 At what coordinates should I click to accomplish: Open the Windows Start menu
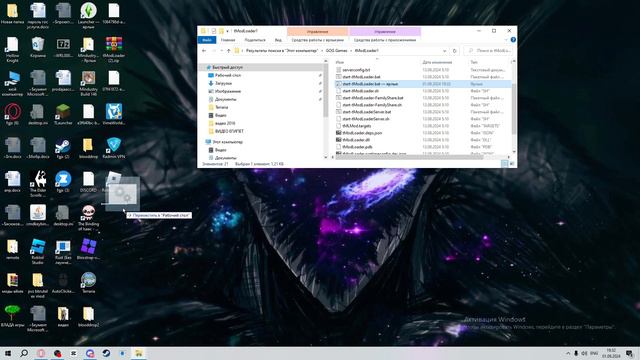(x=8, y=353)
